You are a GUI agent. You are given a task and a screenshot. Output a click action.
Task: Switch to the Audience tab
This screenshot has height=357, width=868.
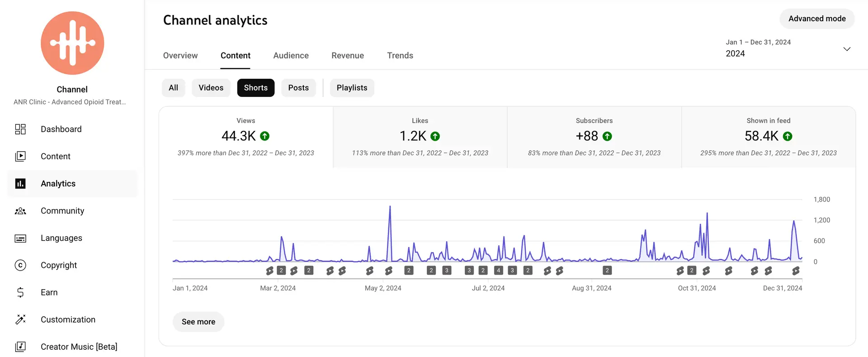(291, 56)
